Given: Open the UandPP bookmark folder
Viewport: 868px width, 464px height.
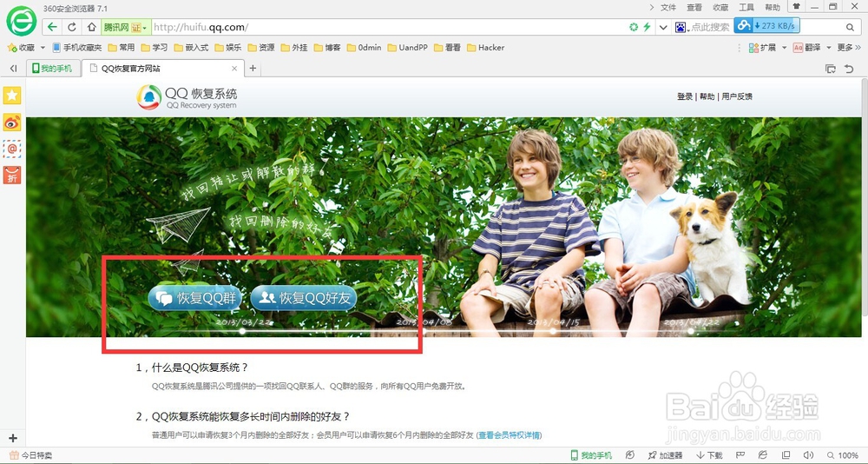Looking at the screenshot, I should coord(407,48).
